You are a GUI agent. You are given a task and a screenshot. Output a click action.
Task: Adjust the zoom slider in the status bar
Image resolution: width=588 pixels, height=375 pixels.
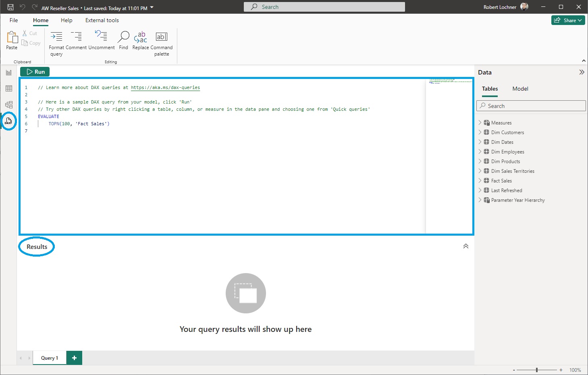[536, 369]
